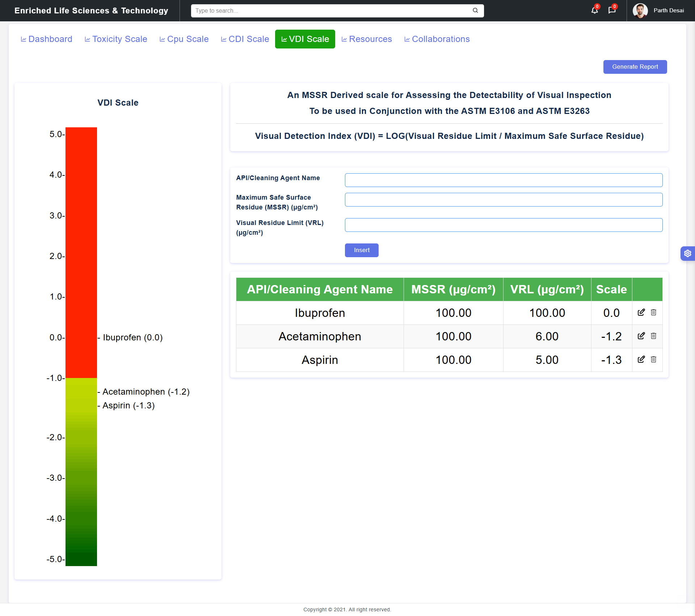Switch to the Dashboard tab
This screenshot has height=616, width=695.
click(46, 39)
